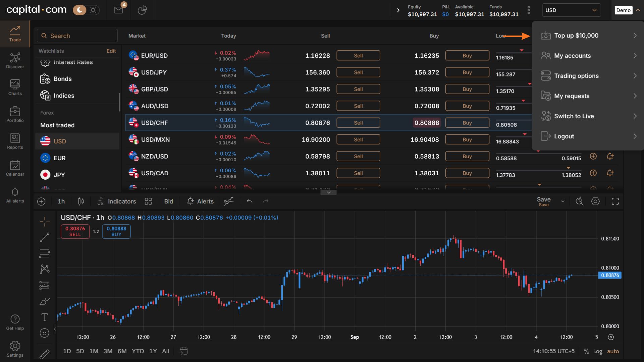Open the Trade section
The height and width of the screenshot is (362, 644).
click(x=15, y=34)
